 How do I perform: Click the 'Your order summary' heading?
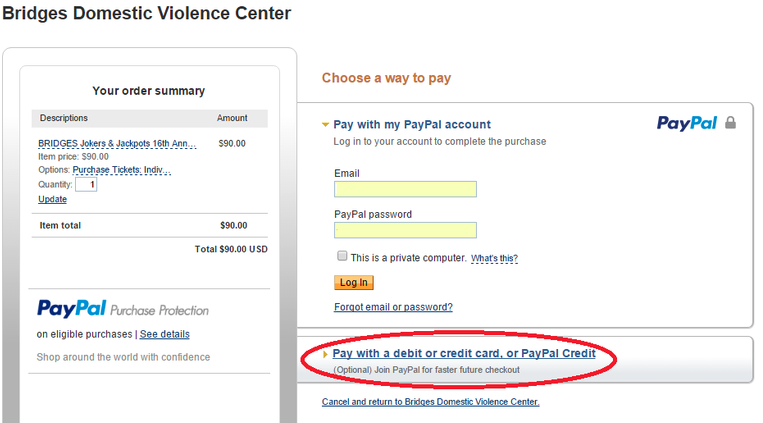coord(149,91)
